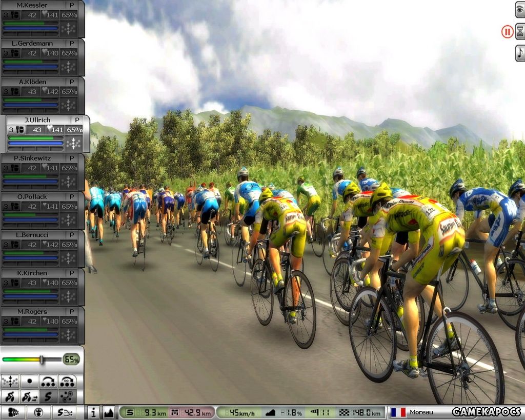The height and width of the screenshot is (420, 525).
Task: Open the race info 'i' button
Action: (x=93, y=413)
